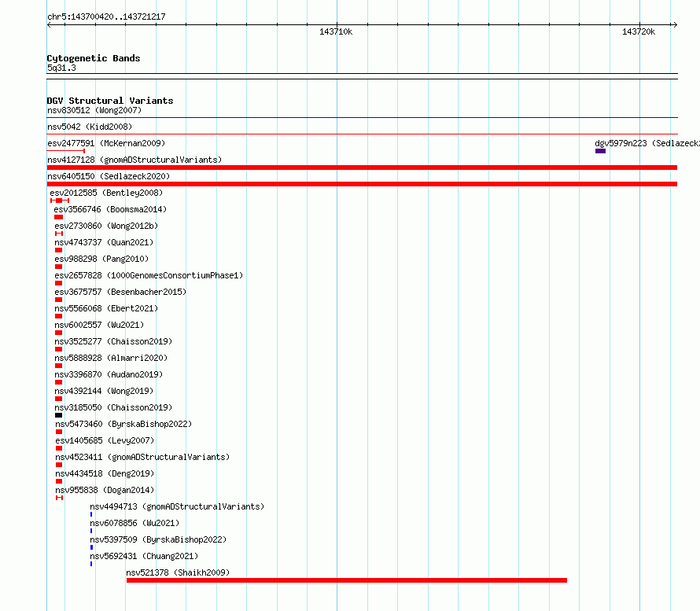The image size is (700, 611).
Task: Click the esv2477591 McKernan2009 red line glyph
Action: 66,151
